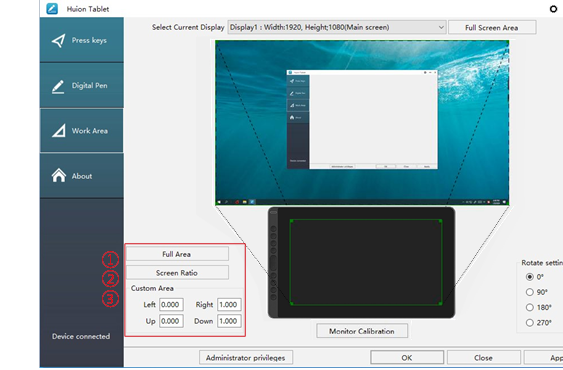Click the Down custom area field
Image resolution: width=563 pixels, height=370 pixels.
pyautogui.click(x=229, y=321)
